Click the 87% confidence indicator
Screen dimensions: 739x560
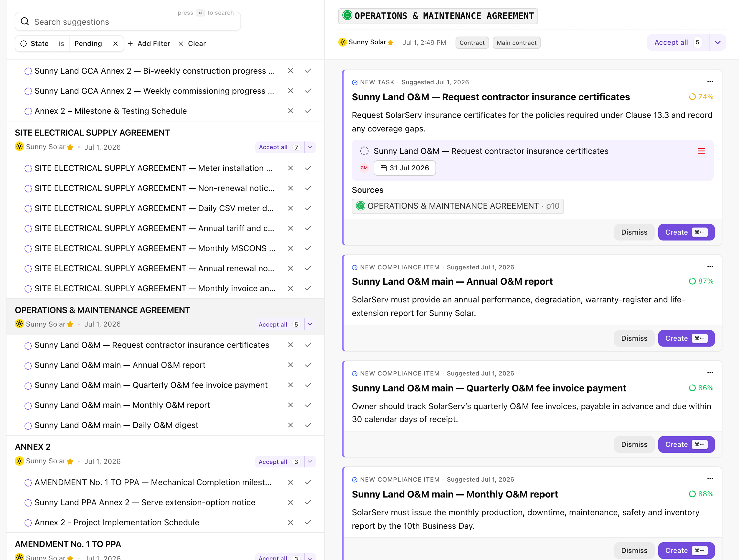tap(701, 281)
